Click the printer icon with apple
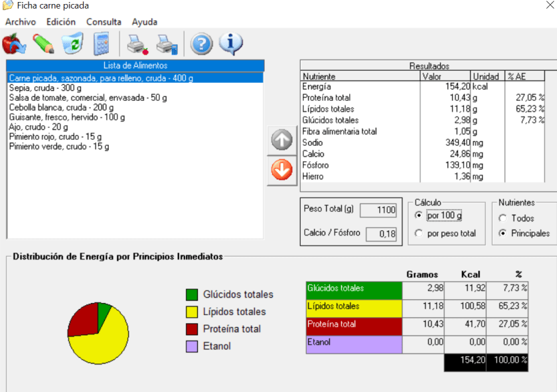This screenshot has width=557, height=392. pos(137,44)
